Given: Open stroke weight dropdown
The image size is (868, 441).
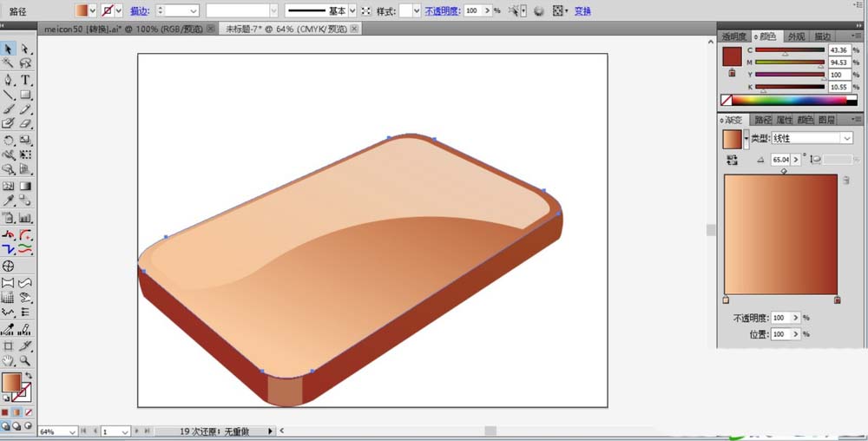Looking at the screenshot, I should 194,10.
